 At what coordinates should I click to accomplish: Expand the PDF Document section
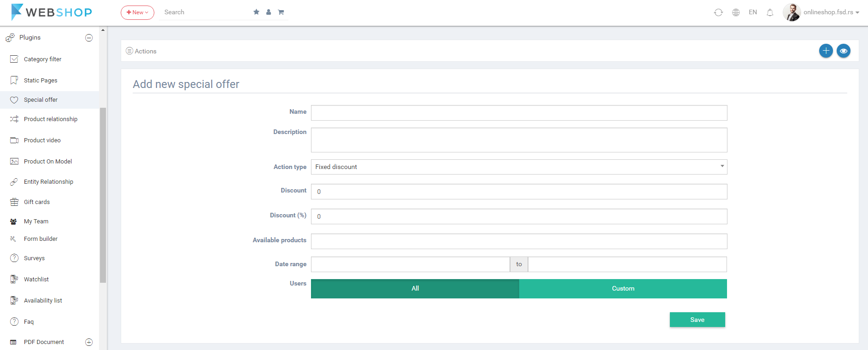coord(89,342)
